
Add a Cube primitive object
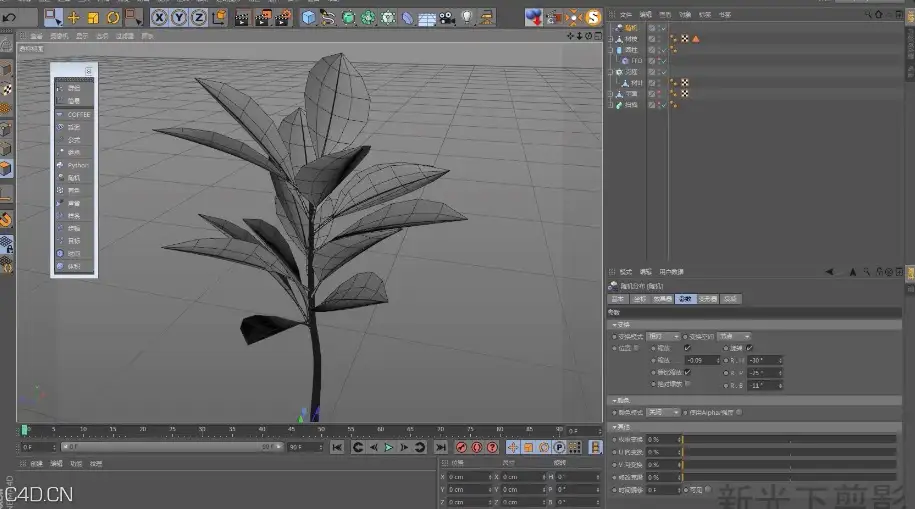pos(309,18)
